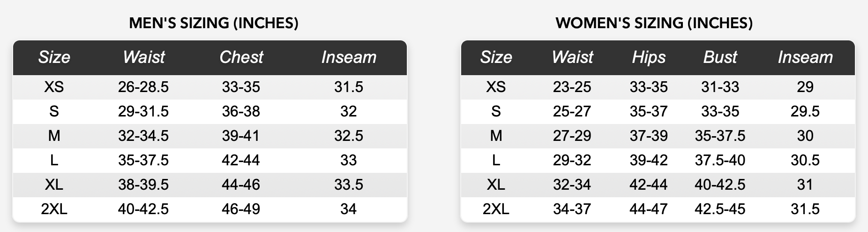Click women's 2XL waist value 34-37

(572, 209)
